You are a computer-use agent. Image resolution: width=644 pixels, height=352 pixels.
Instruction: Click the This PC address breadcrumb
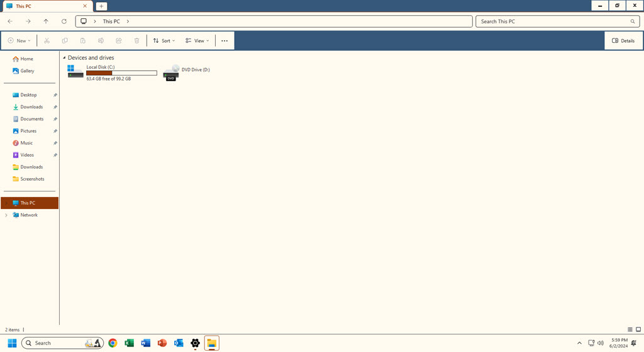[111, 21]
